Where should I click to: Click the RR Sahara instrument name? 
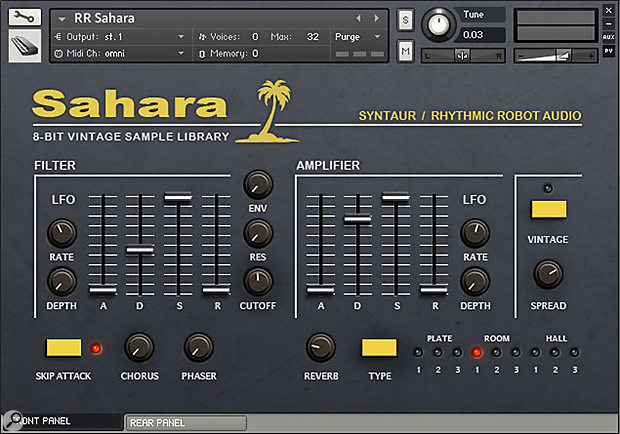[104, 18]
